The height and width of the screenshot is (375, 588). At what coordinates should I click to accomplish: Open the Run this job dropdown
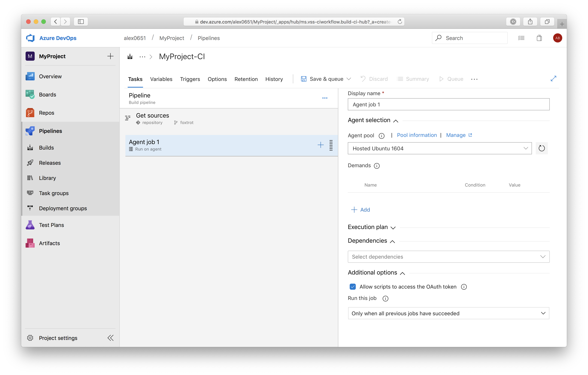click(x=448, y=313)
